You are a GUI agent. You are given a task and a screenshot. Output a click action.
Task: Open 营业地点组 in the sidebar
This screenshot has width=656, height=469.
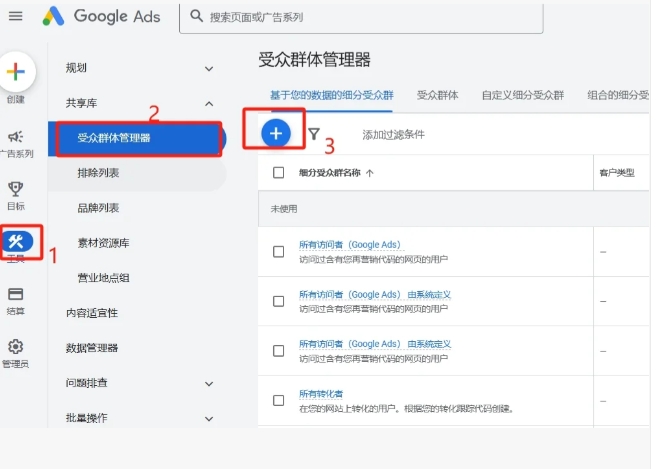pyautogui.click(x=103, y=278)
